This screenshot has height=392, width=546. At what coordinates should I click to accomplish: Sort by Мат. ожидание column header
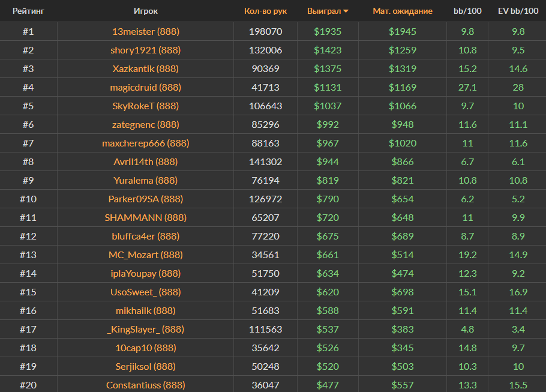pos(402,11)
